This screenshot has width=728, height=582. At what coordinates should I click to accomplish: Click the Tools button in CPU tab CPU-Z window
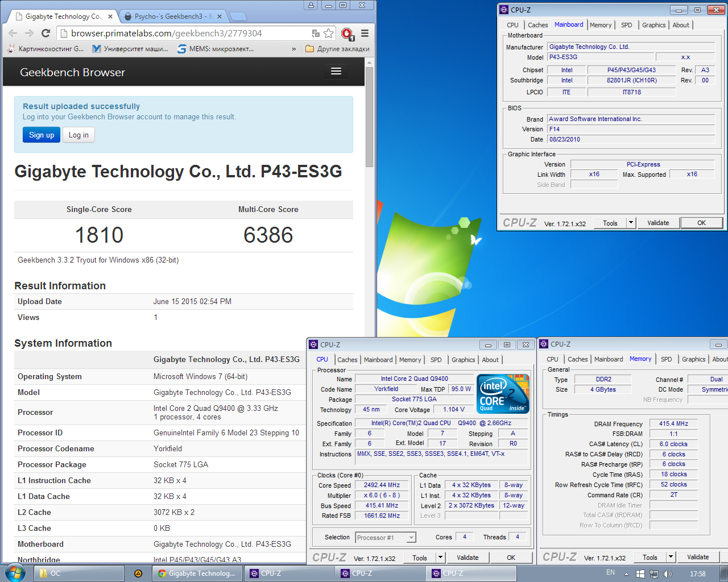(x=420, y=558)
